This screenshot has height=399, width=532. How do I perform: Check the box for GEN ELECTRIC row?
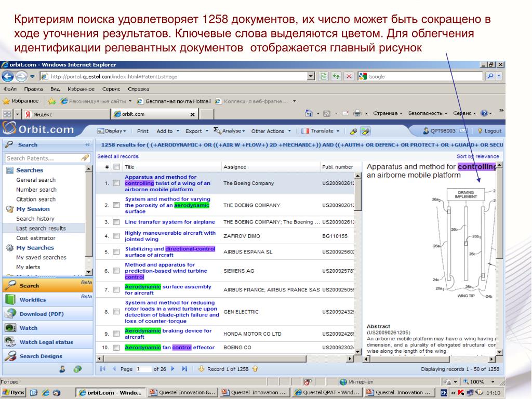pyautogui.click(x=116, y=312)
